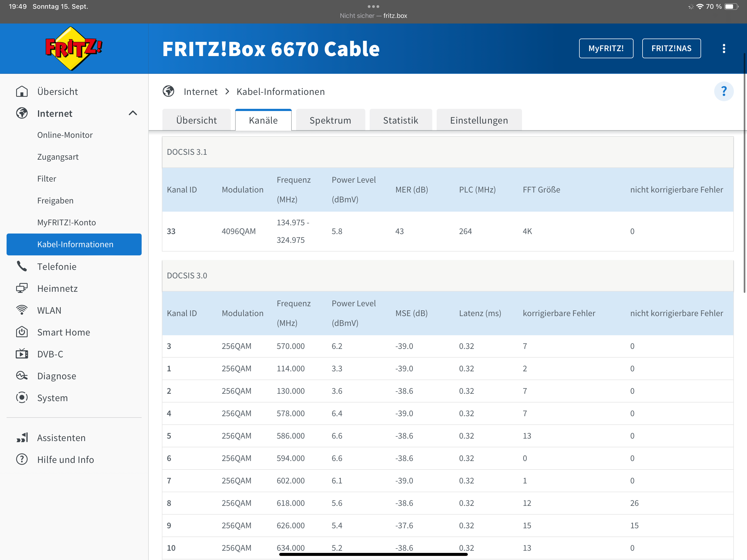
Task: Click the blue help question mark
Action: click(x=723, y=91)
